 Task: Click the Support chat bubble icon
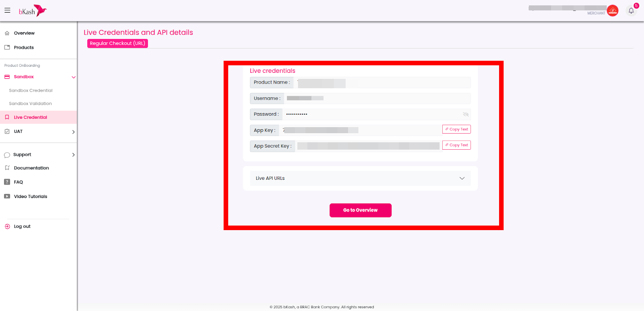point(7,155)
